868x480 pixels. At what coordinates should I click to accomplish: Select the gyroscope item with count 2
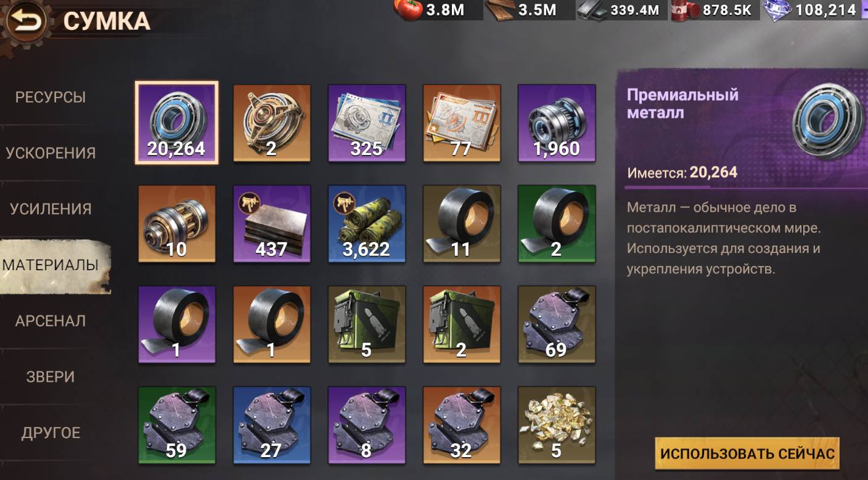coord(271,123)
